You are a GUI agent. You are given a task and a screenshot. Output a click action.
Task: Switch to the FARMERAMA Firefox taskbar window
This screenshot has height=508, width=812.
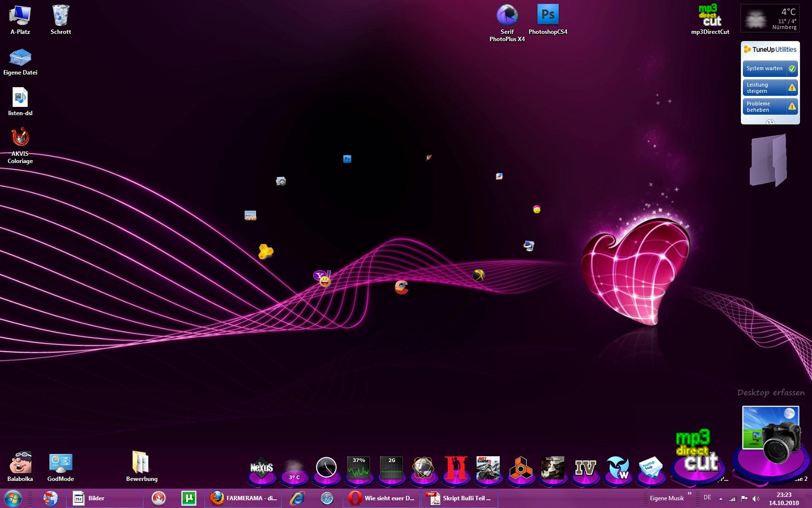[244, 498]
